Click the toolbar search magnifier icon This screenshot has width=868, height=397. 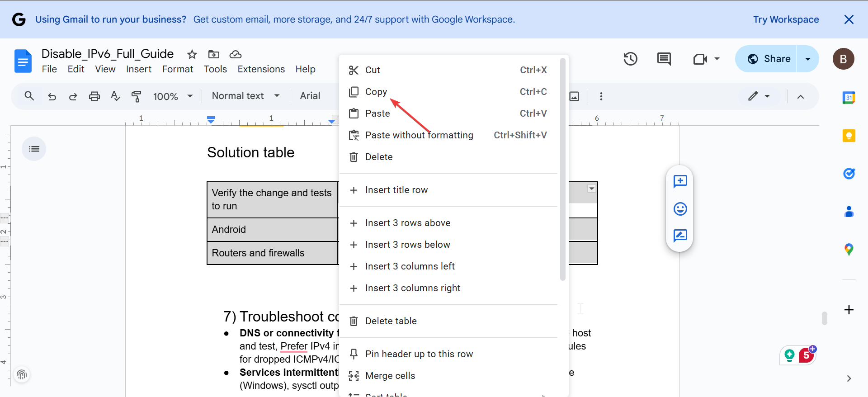point(29,96)
